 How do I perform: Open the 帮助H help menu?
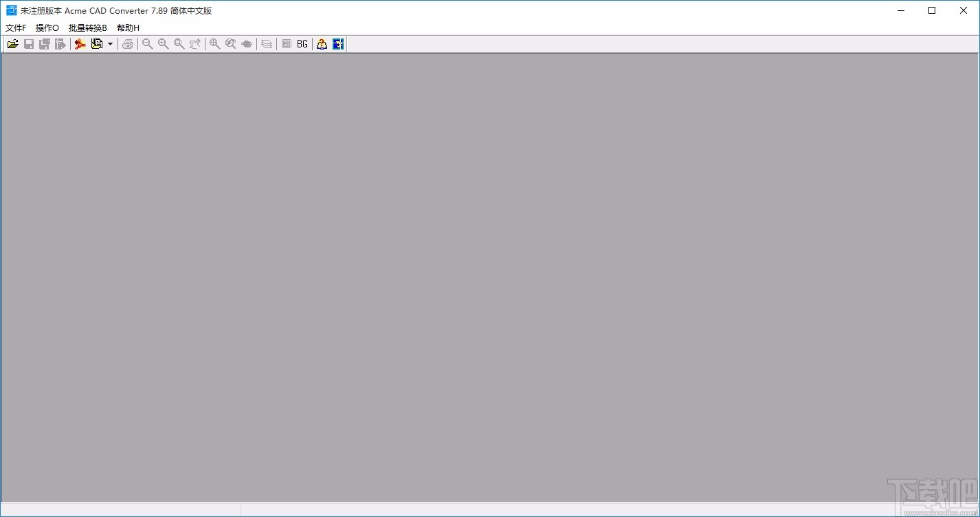click(x=128, y=27)
